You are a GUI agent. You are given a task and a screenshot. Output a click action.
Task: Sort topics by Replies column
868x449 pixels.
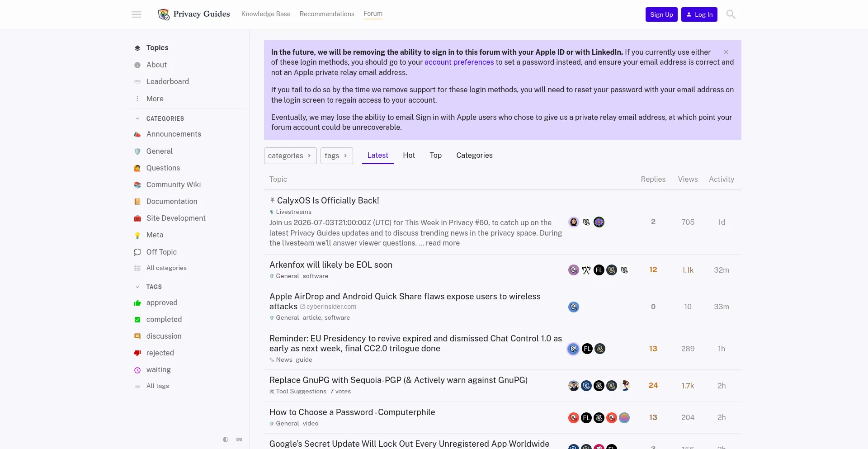coord(653,180)
